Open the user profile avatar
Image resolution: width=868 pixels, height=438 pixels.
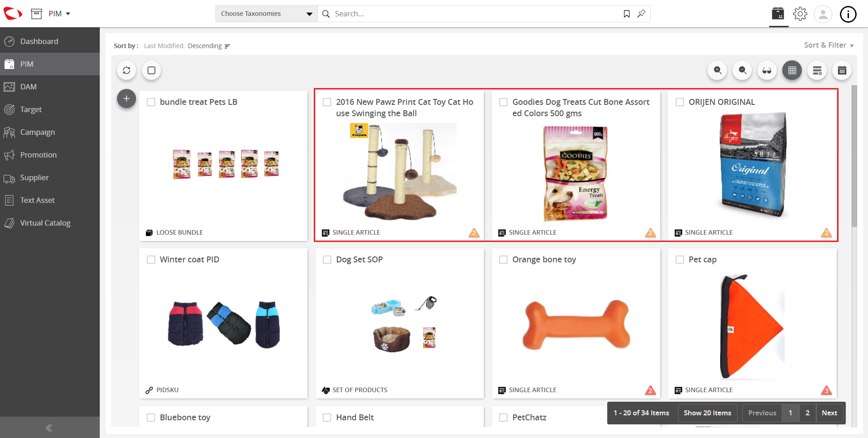[x=823, y=14]
